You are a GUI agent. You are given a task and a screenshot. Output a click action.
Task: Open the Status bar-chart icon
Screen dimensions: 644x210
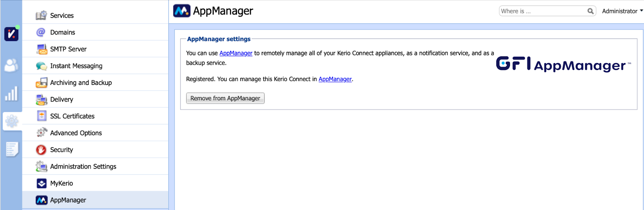(11, 93)
